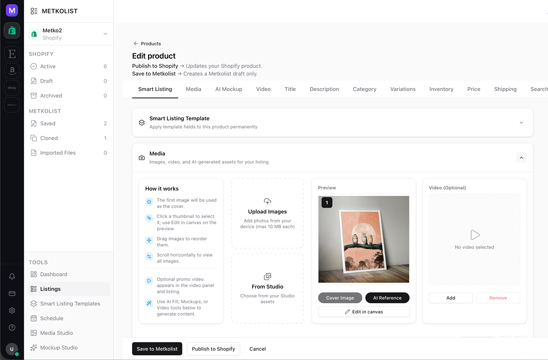Click the AI Fill wand icon in How it works
This screenshot has height=360, width=548.
pos(149,303)
